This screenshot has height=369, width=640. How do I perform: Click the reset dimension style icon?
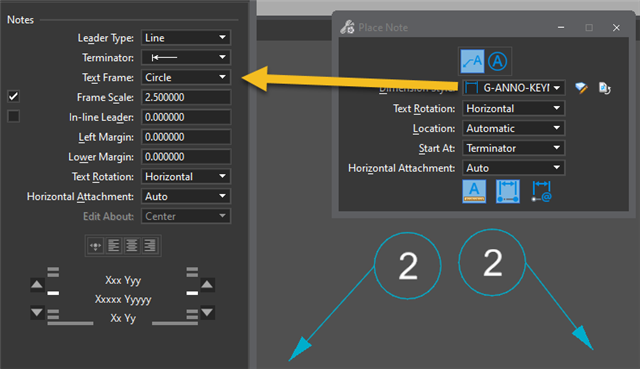[x=604, y=88]
